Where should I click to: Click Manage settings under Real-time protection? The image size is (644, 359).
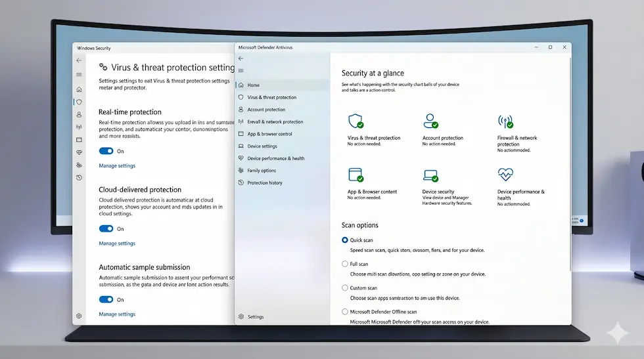point(117,166)
